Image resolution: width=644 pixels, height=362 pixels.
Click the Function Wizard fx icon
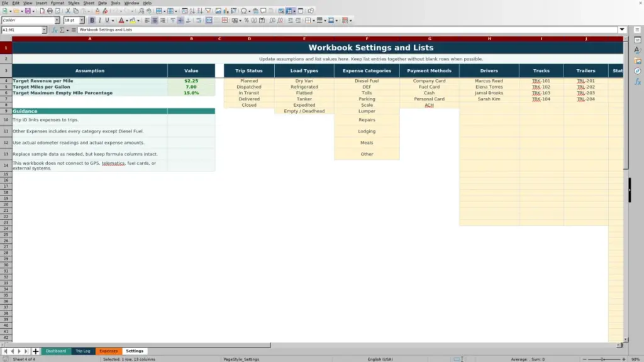(x=55, y=30)
